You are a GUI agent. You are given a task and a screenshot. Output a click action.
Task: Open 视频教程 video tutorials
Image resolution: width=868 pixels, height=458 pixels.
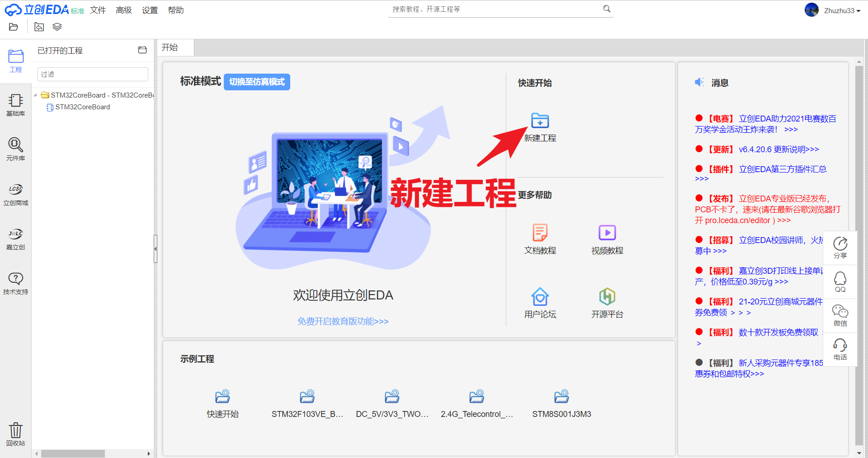[x=607, y=239]
